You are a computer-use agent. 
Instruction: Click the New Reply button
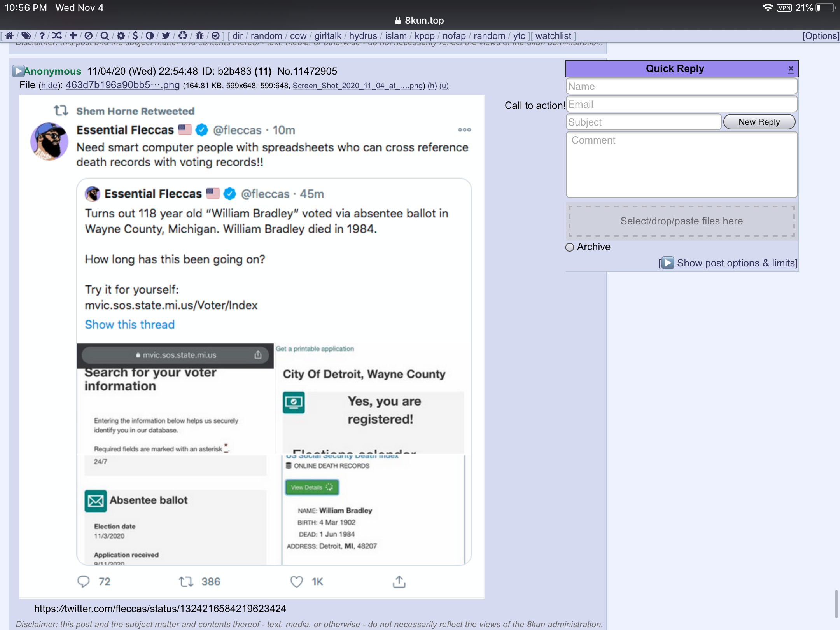tap(759, 122)
